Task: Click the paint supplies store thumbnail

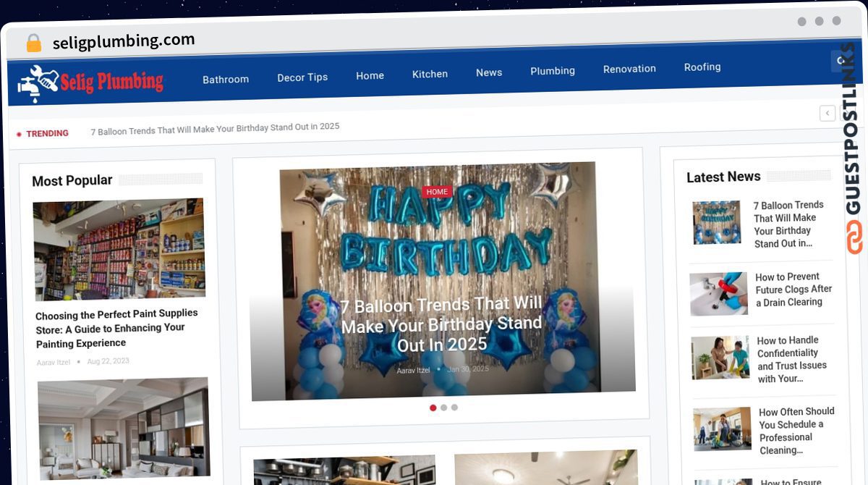Action: tap(119, 250)
